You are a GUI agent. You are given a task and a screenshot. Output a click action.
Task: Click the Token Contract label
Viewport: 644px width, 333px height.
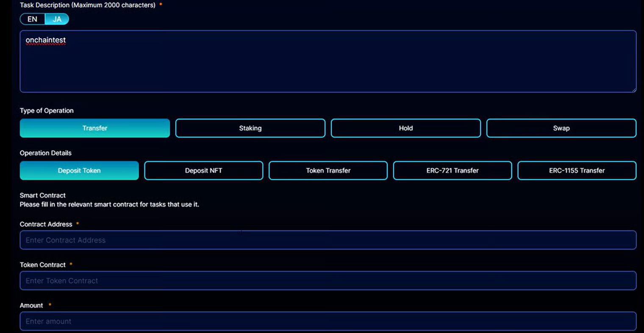tap(42, 265)
